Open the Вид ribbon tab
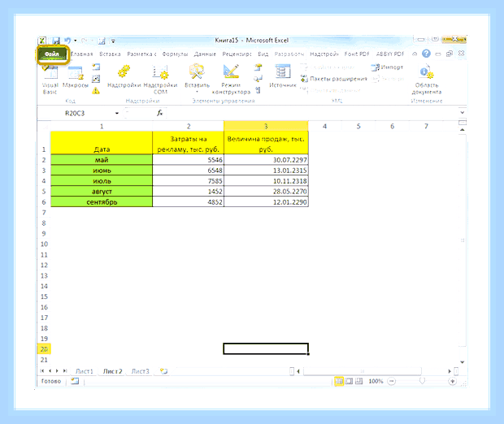 pos(263,54)
